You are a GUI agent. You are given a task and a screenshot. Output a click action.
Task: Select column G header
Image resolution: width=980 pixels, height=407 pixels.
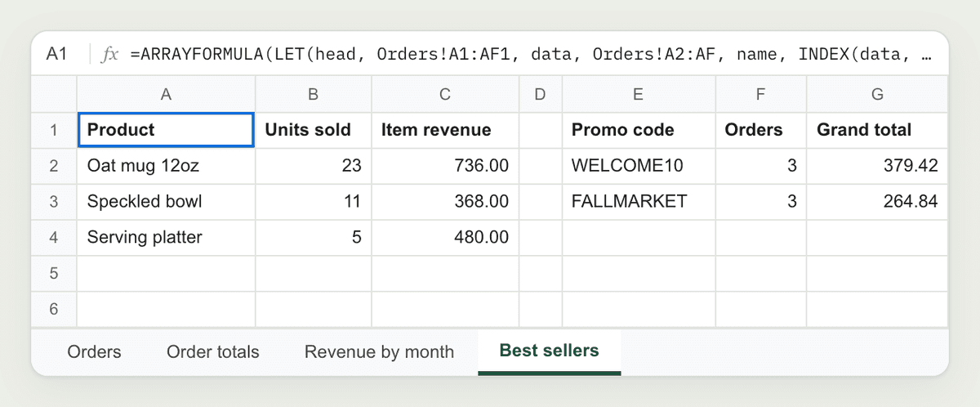[x=878, y=95]
